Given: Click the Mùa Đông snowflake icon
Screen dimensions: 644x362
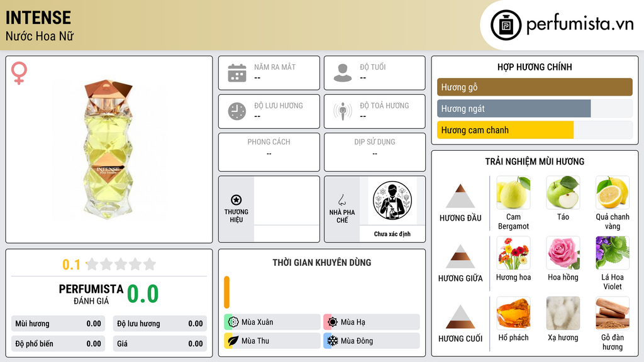Looking at the screenshot, I should pyautogui.click(x=333, y=341).
